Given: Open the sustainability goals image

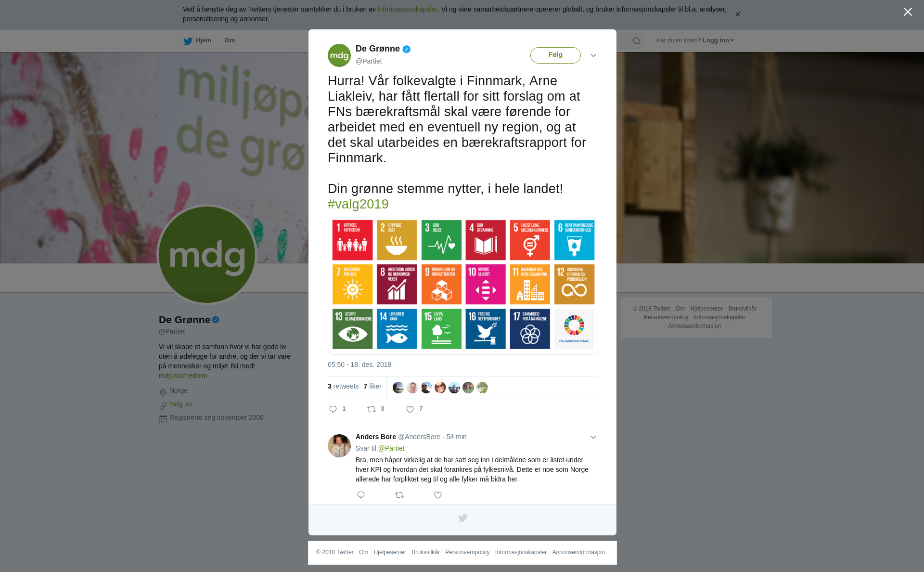Looking at the screenshot, I should [x=463, y=286].
